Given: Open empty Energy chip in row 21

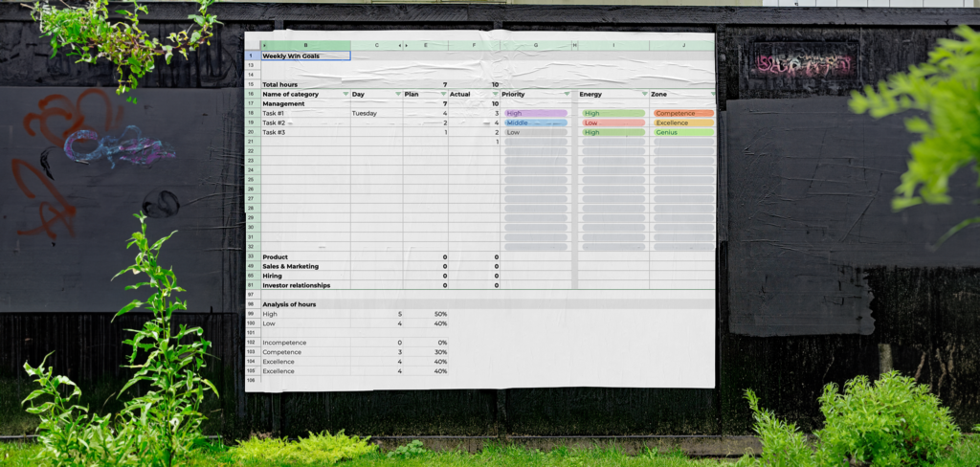Looking at the screenshot, I should [613, 142].
